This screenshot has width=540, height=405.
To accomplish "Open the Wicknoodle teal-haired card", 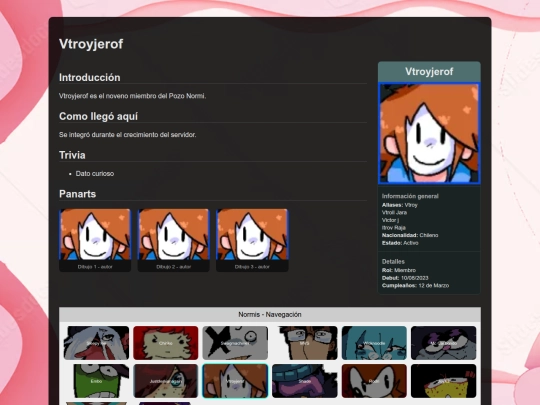I will coord(374,343).
